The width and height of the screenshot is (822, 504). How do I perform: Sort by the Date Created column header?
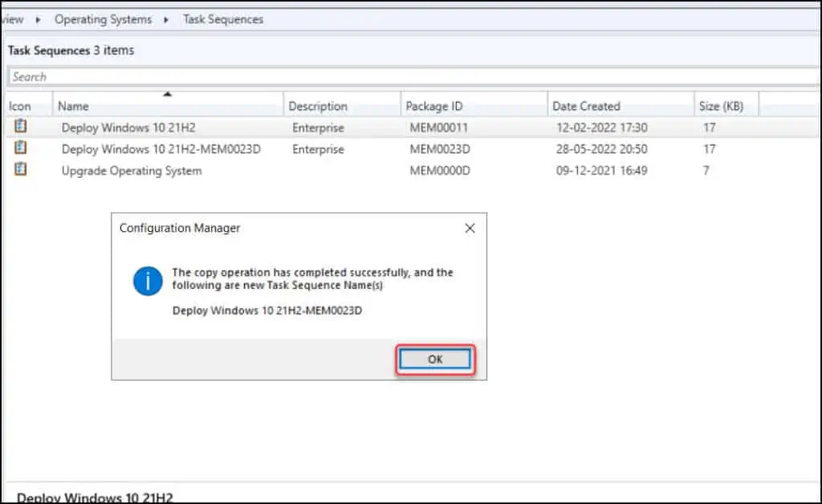point(621,106)
